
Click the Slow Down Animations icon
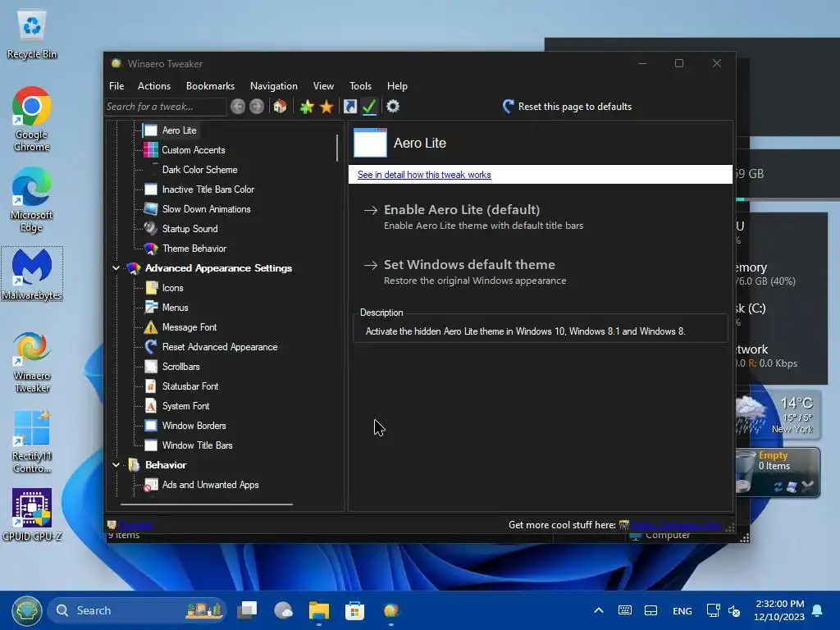tap(151, 209)
